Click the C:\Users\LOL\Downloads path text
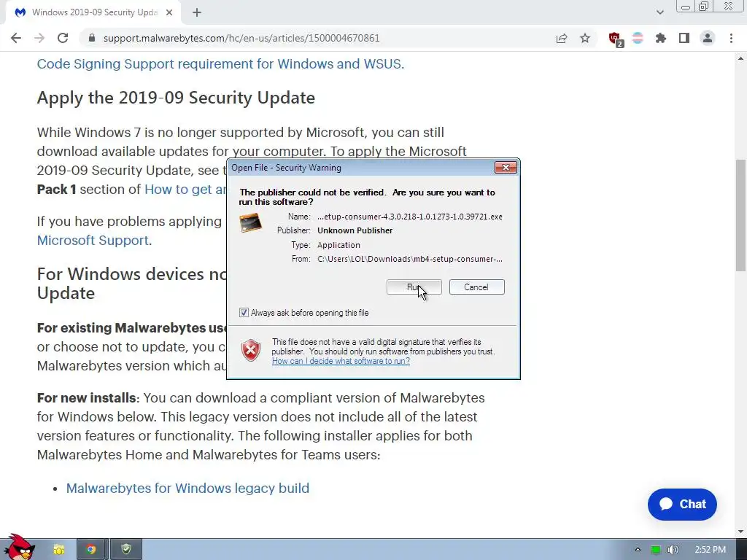Screen dimensions: 747x560 coord(410,259)
